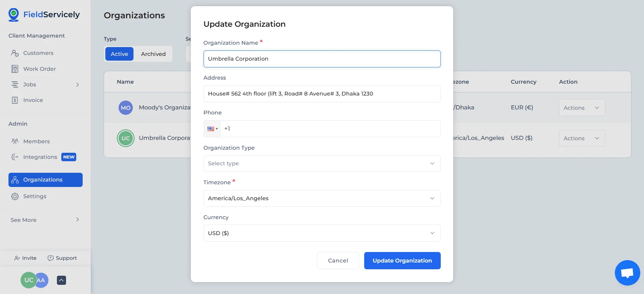Switch to the Archived tab
This screenshot has width=644, height=294.
coord(153,54)
